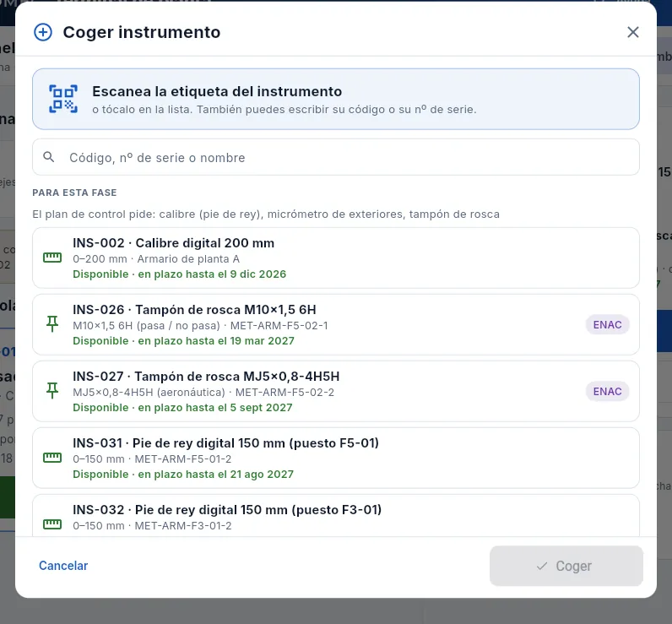This screenshot has width=672, height=624.
Task: Click location text MET-ARM-F3-01-2
Action: click(x=183, y=526)
